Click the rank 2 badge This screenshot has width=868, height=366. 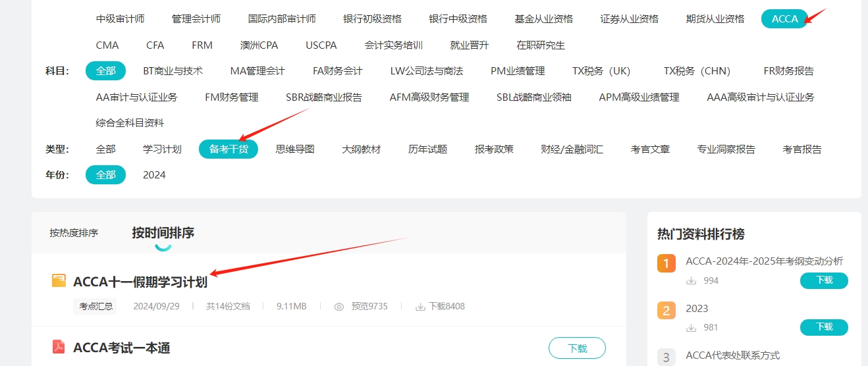click(666, 311)
